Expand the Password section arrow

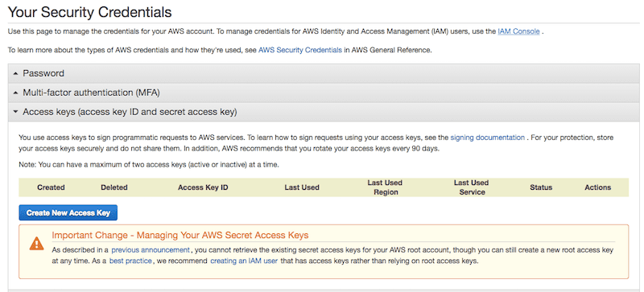coord(15,74)
